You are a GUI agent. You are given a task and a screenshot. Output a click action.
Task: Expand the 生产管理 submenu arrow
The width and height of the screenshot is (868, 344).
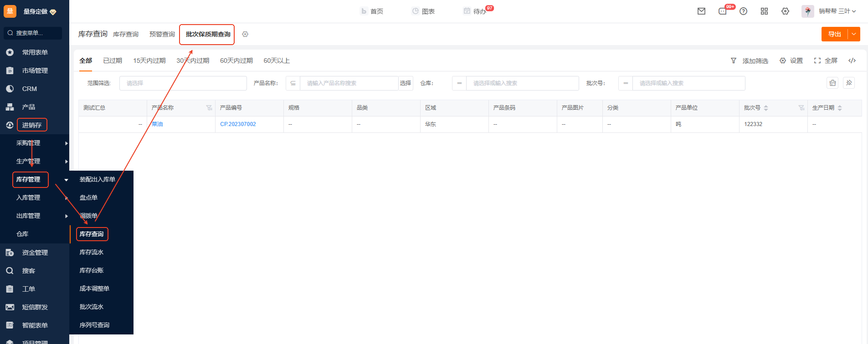pyautogui.click(x=67, y=162)
